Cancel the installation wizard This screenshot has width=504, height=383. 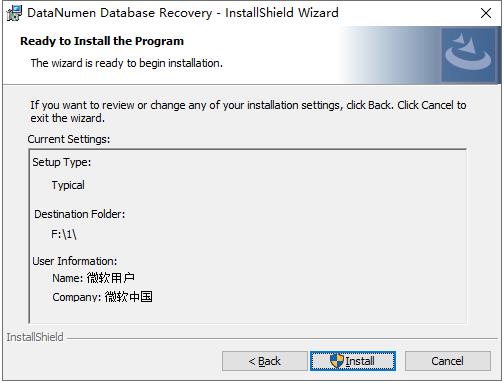point(448,361)
